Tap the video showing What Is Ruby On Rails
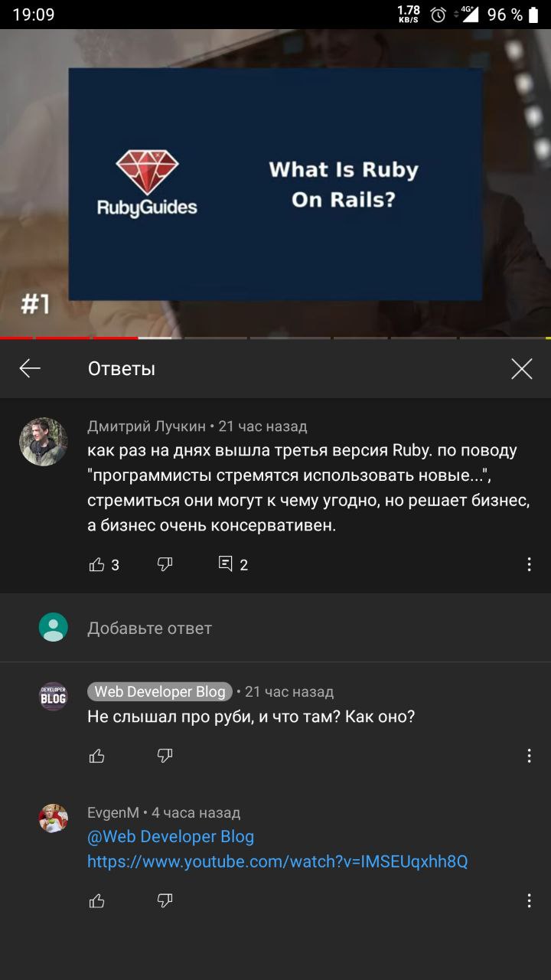 pyautogui.click(x=275, y=184)
